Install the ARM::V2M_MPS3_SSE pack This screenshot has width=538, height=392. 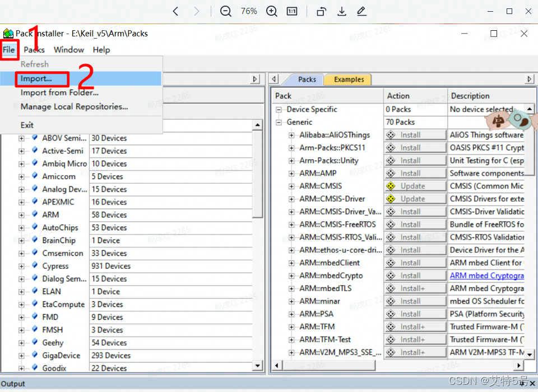[415, 353]
